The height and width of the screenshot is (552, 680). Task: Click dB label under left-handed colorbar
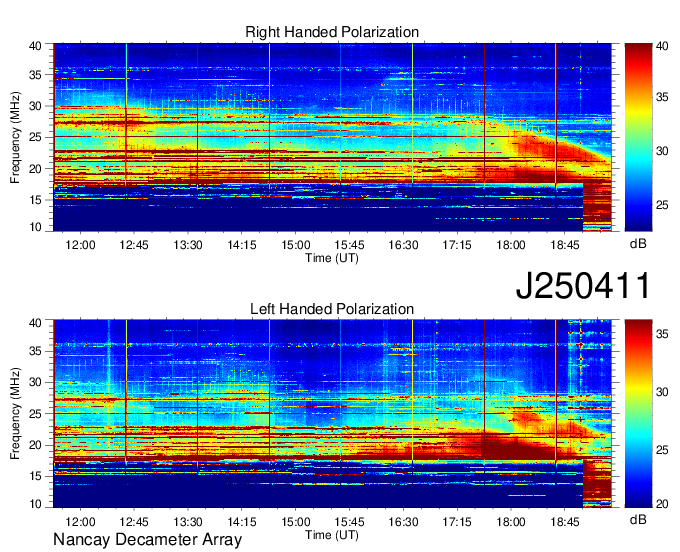[x=638, y=519]
